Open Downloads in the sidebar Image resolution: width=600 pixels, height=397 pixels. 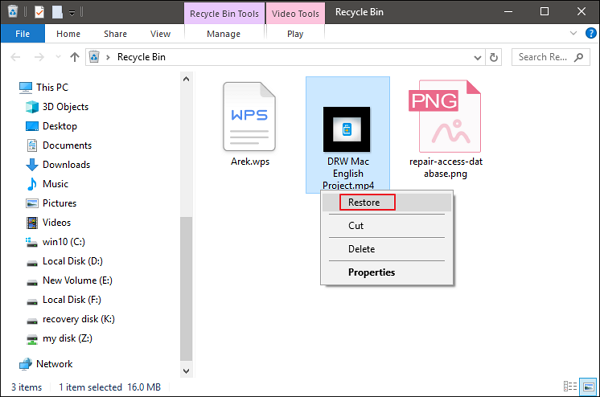click(58, 165)
